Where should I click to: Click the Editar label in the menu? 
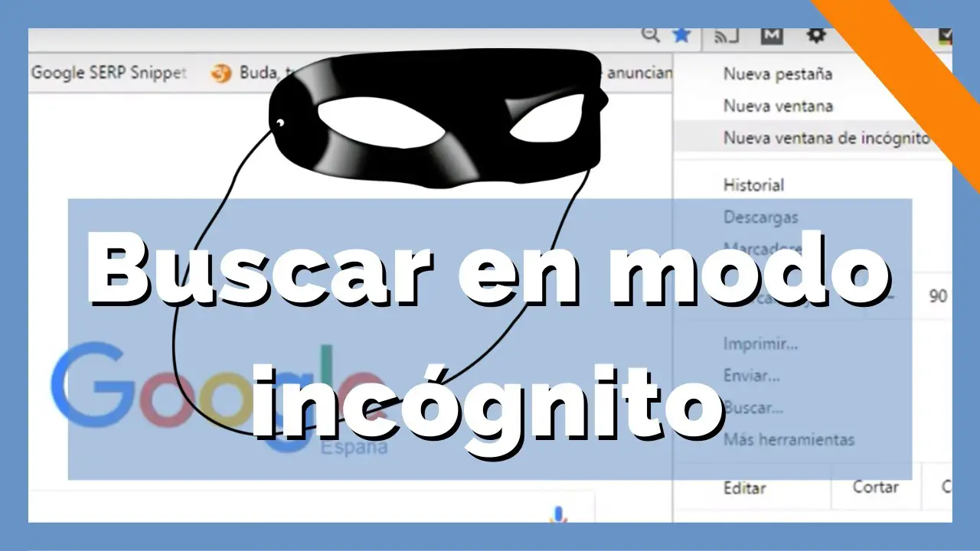point(744,487)
